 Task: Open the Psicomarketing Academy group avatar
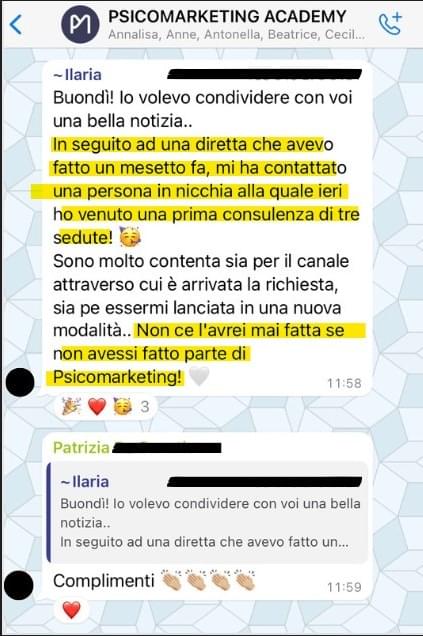(80, 25)
